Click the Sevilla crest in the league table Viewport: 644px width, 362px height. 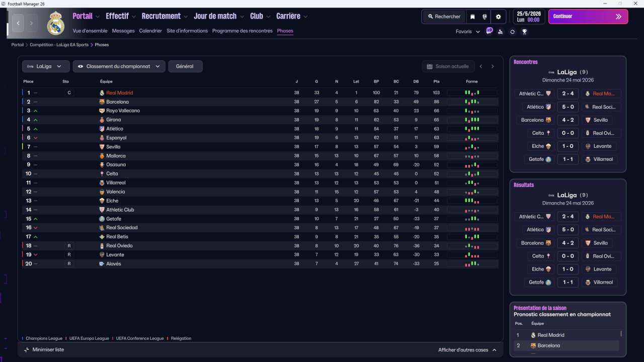coord(102,147)
